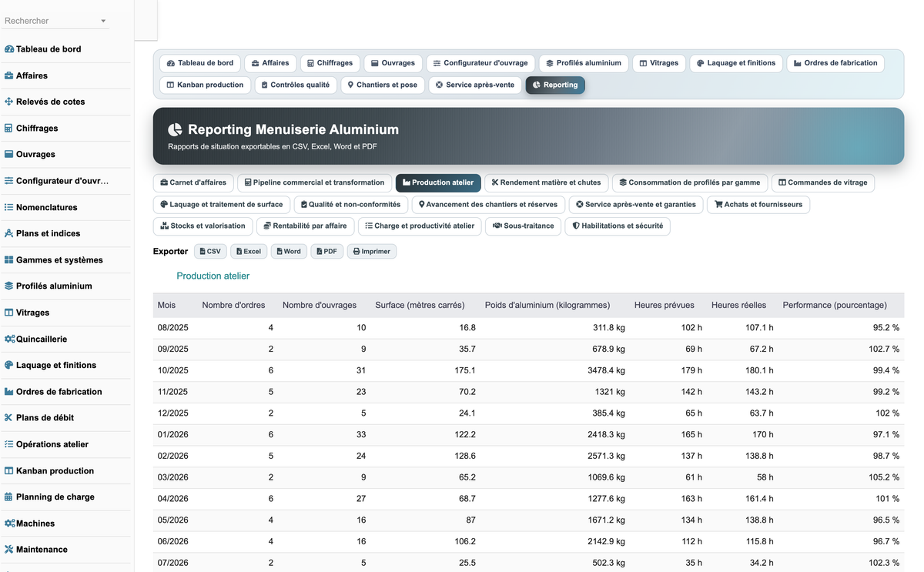The width and height of the screenshot is (924, 572).
Task: Select the top Affaires tab
Action: (x=270, y=63)
